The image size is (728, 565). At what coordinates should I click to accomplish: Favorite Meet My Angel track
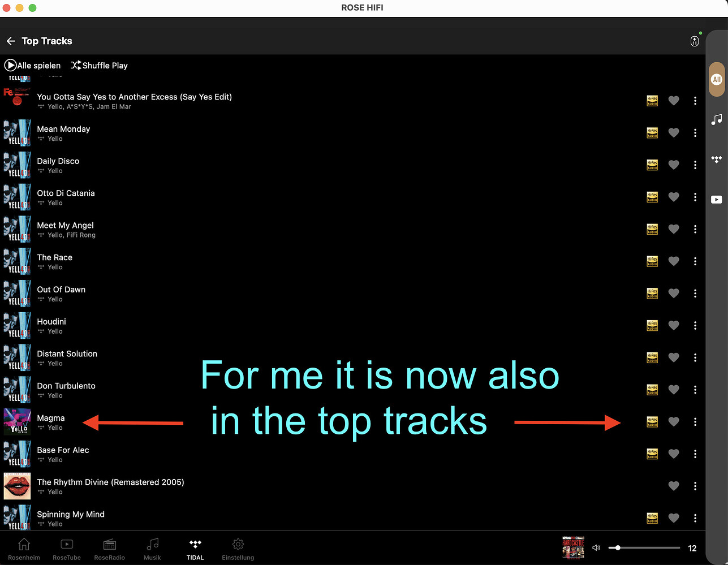(674, 229)
